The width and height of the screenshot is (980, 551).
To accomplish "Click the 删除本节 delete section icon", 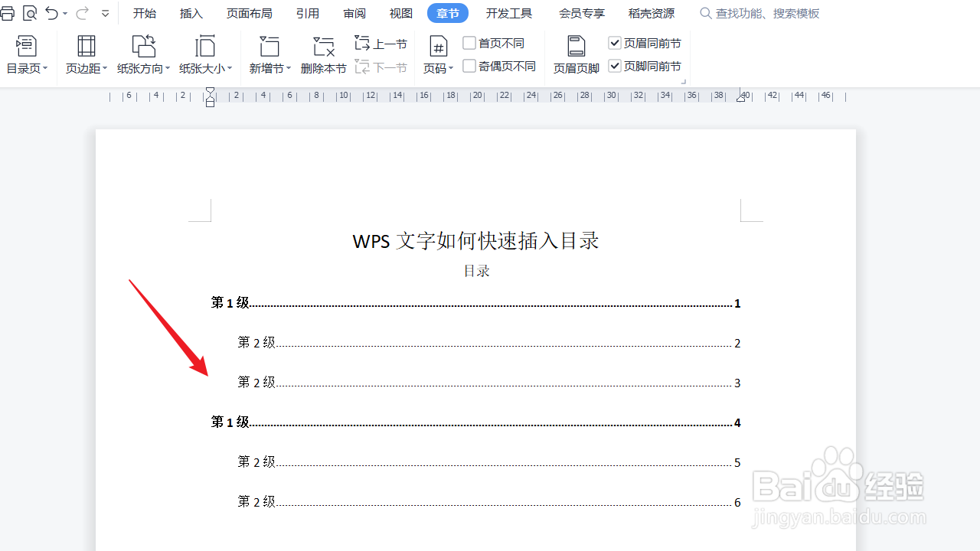I will pos(324,46).
